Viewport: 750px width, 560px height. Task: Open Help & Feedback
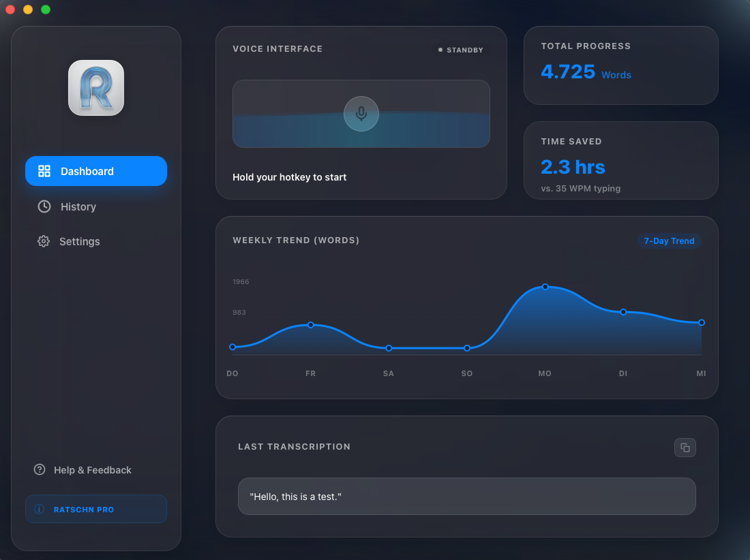(82, 469)
